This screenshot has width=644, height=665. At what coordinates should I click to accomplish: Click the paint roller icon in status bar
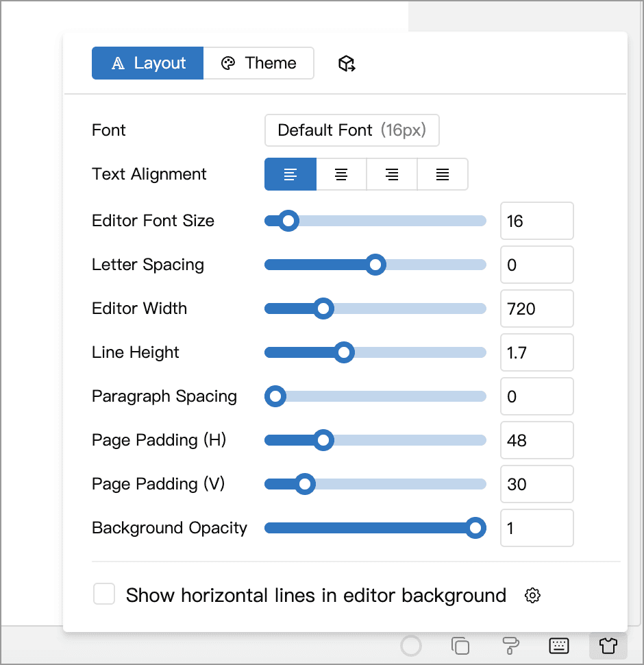[510, 646]
